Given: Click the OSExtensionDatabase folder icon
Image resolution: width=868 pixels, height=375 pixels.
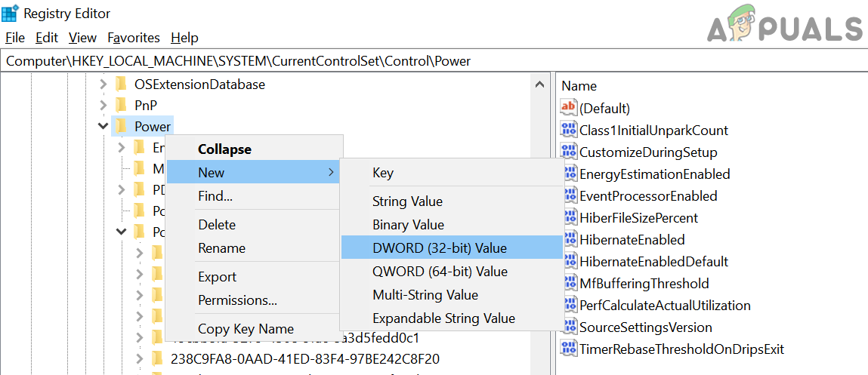Looking at the screenshot, I should click(x=120, y=85).
